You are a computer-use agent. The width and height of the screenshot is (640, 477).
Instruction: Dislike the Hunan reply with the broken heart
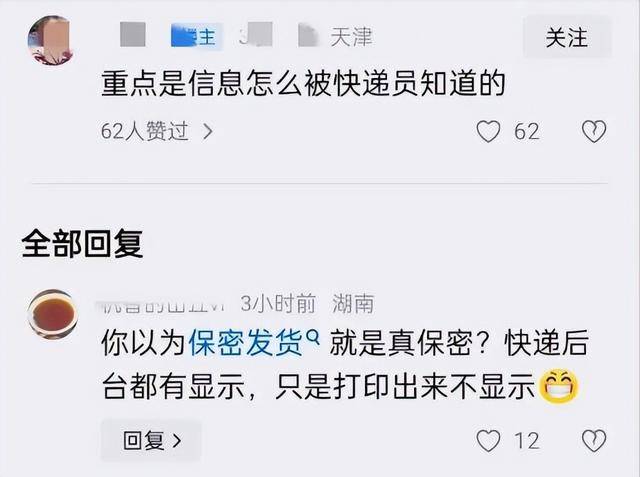pos(594,441)
